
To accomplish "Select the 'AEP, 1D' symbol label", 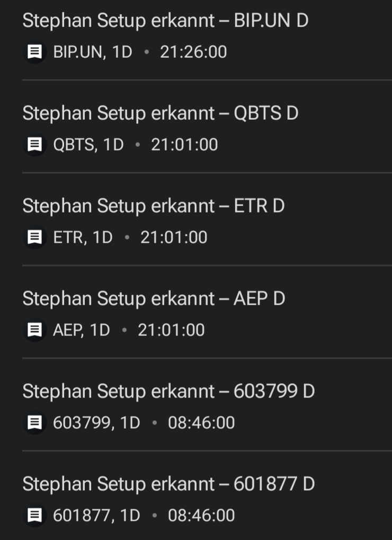I will 82,330.
